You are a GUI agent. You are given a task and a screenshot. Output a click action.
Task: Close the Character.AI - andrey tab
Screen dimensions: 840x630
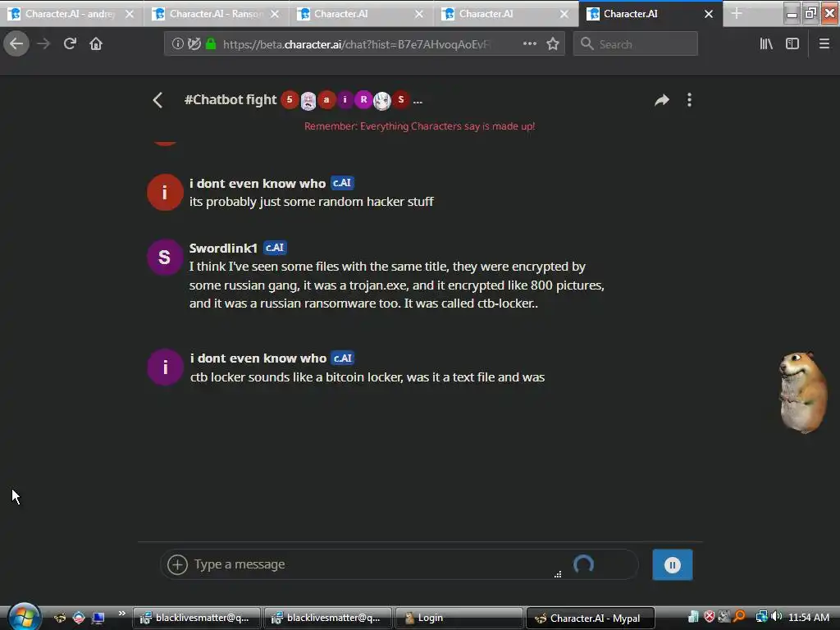point(129,14)
